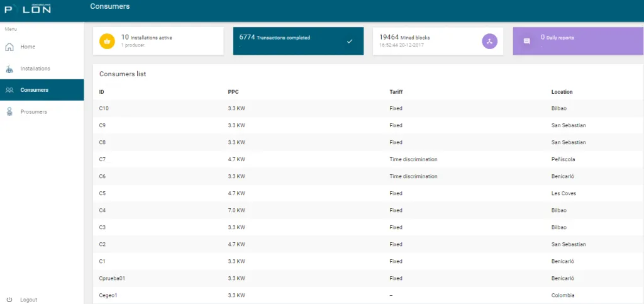
Task: Click the Consumers list heading
Action: (x=123, y=74)
